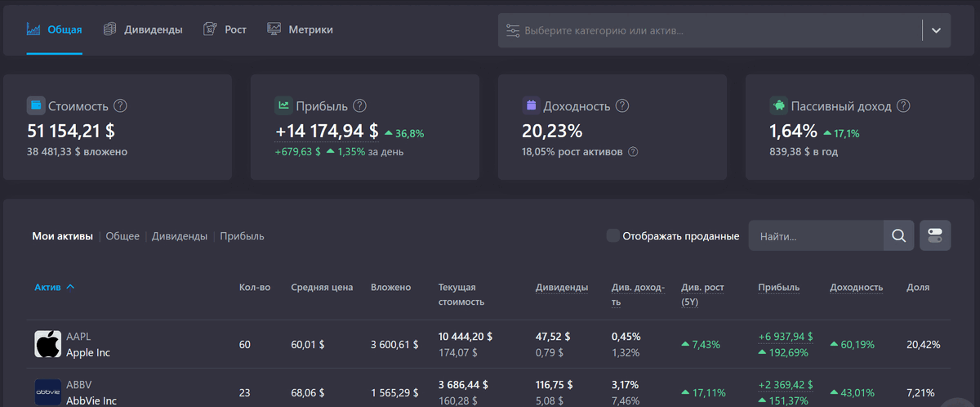
Task: Open help tooltip next to Прибыль
Action: [x=359, y=105]
